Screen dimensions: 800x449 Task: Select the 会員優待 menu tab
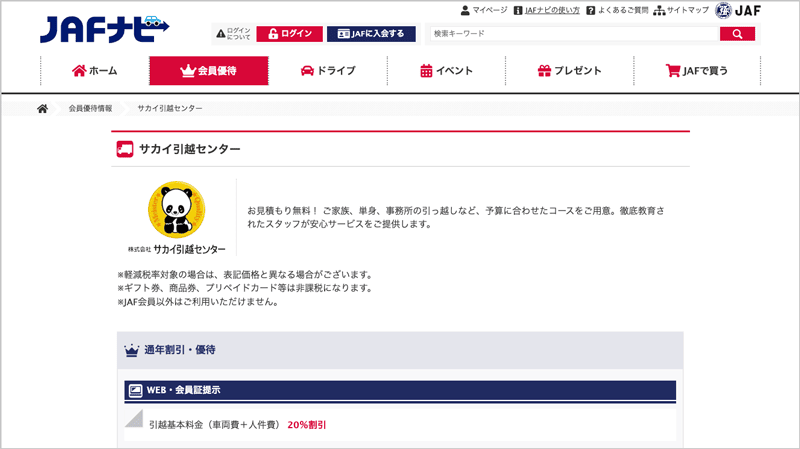pos(209,70)
